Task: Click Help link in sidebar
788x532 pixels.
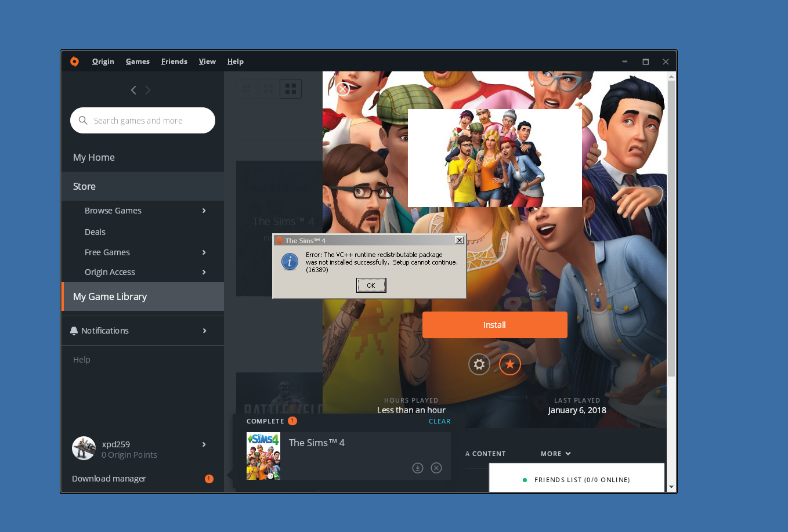Action: (82, 360)
